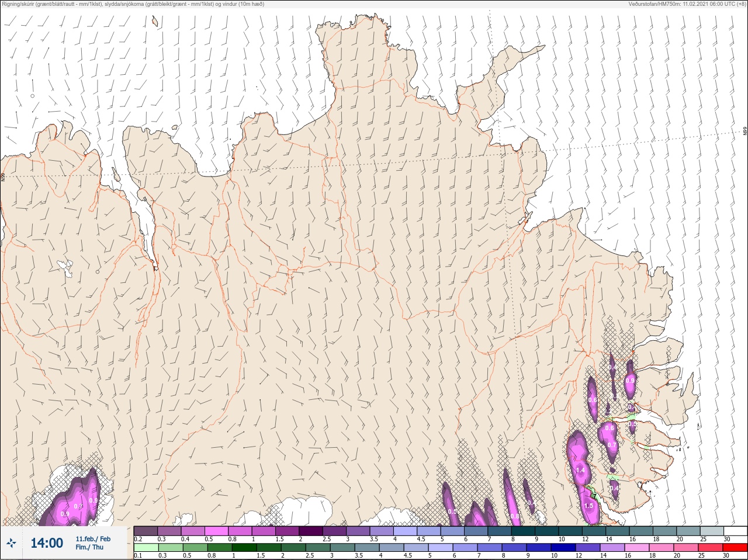Click the 0.7 precipitation value on the map

pos(612,445)
